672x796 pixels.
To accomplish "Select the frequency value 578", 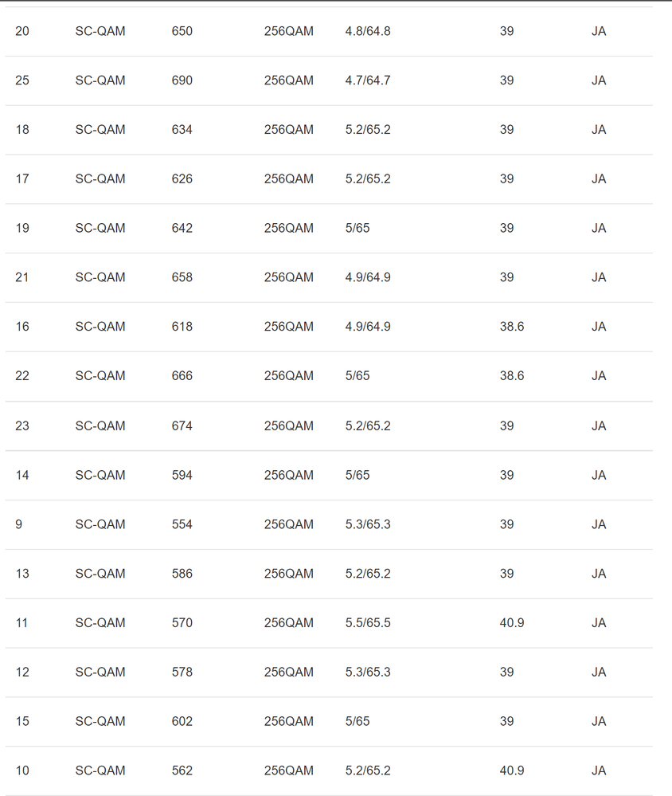I will tap(182, 672).
